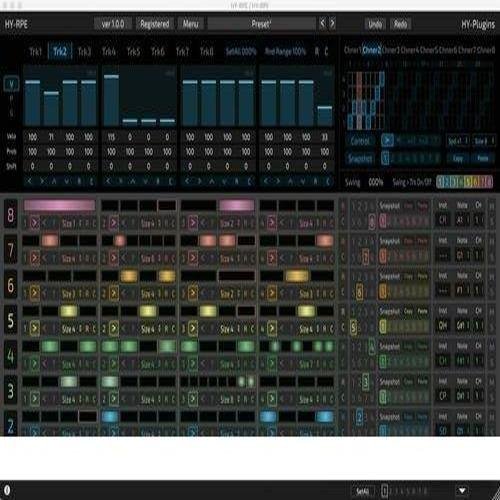The width and height of the screenshot is (500, 500).
Task: Toggle Swing>Trk switch number 2
Action: 448,182
